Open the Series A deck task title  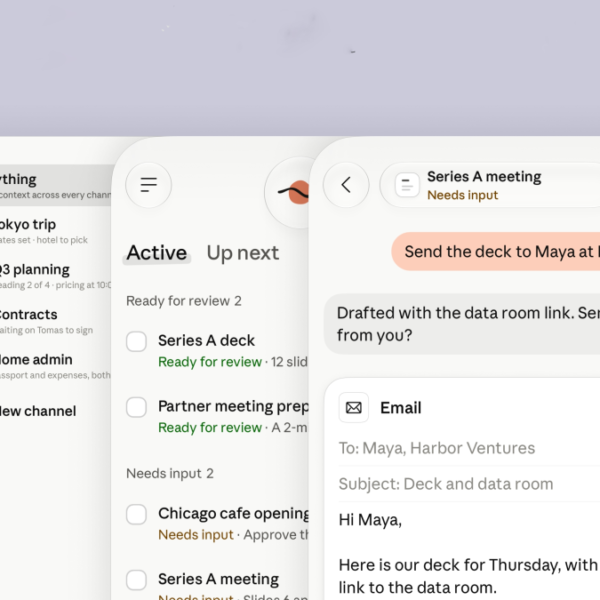point(207,341)
